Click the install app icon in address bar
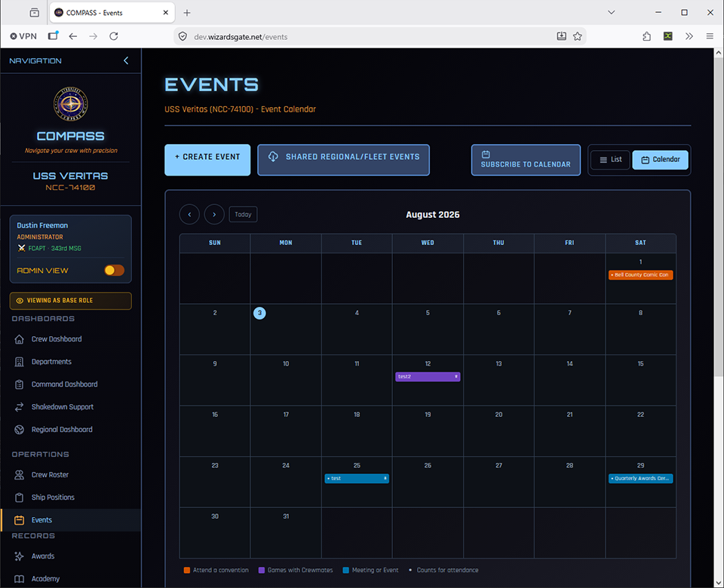 click(561, 36)
